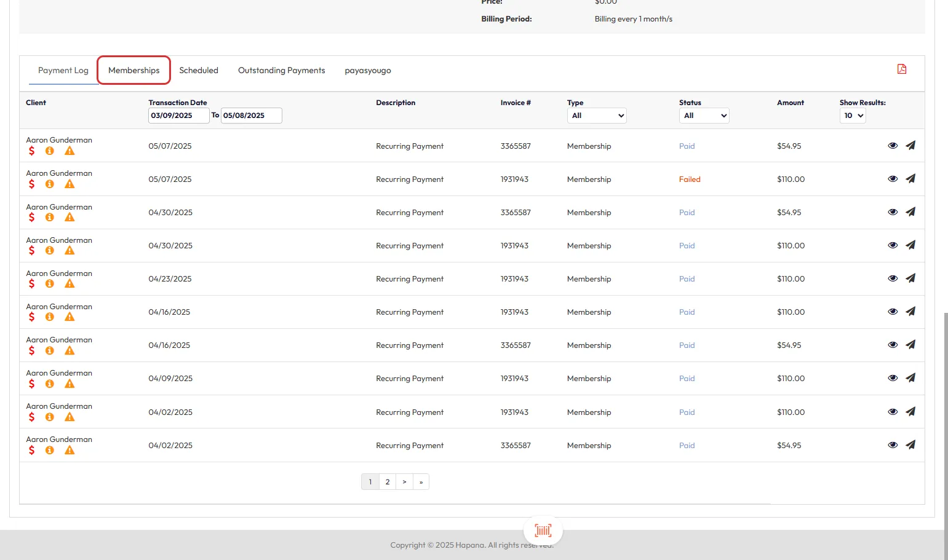Click the send icon on the Failed payment row
The width and height of the screenshot is (948, 560).
coord(910,179)
